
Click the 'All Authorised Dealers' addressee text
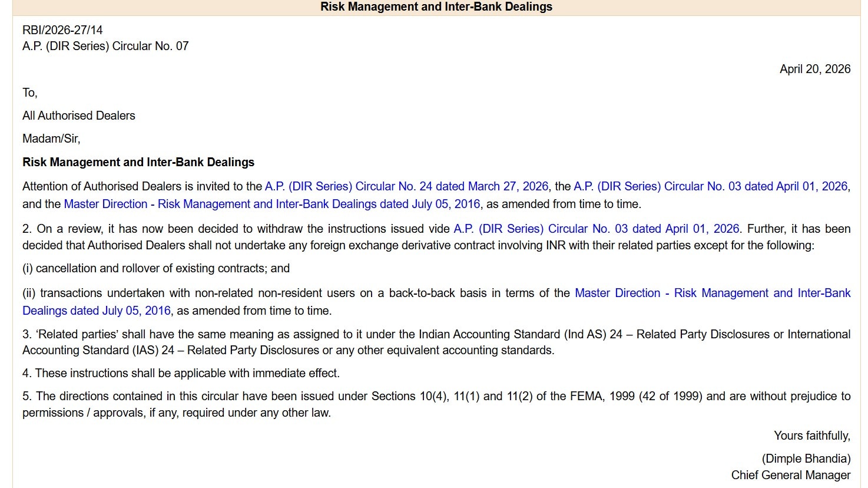pyautogui.click(x=79, y=116)
